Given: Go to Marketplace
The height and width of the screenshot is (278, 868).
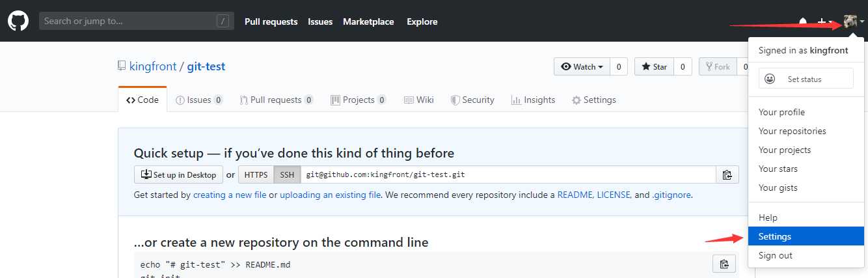Looking at the screenshot, I should click(368, 21).
